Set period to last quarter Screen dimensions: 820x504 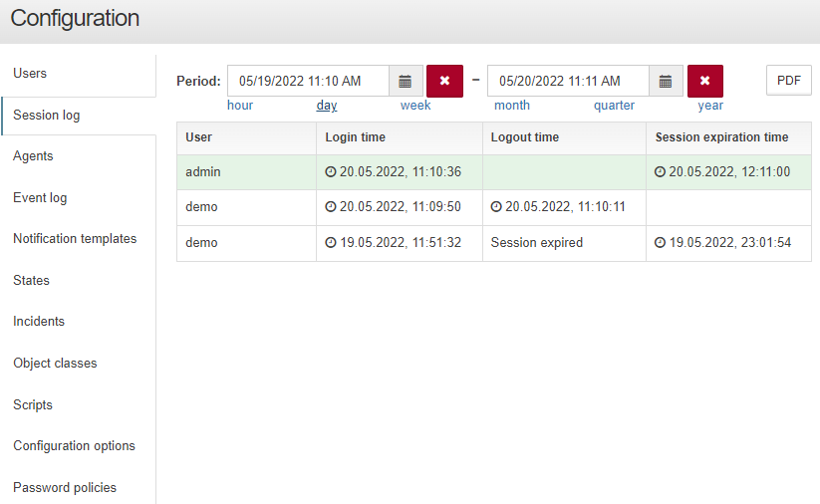pos(614,106)
